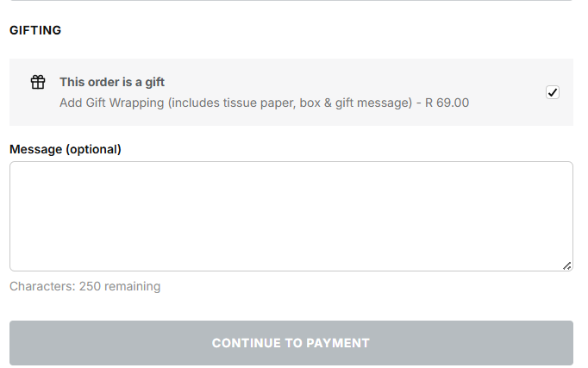Uncheck the 'This order is a gift' checkbox
Screen dimensions: 588x368
[553, 92]
